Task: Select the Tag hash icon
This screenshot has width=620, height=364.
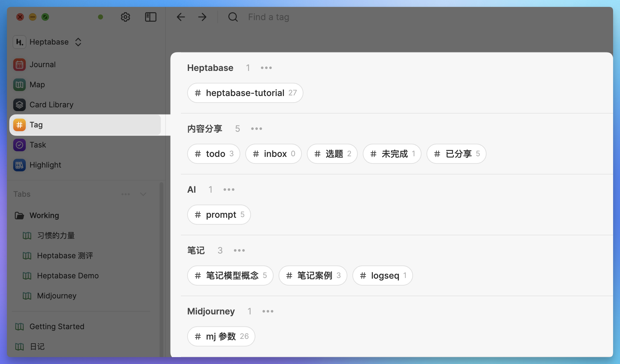Action: (x=19, y=125)
